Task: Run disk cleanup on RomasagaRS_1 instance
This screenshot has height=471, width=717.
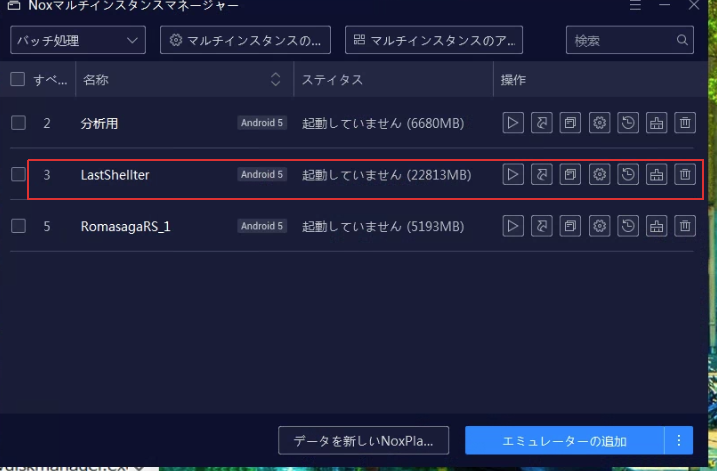Action: 656,226
